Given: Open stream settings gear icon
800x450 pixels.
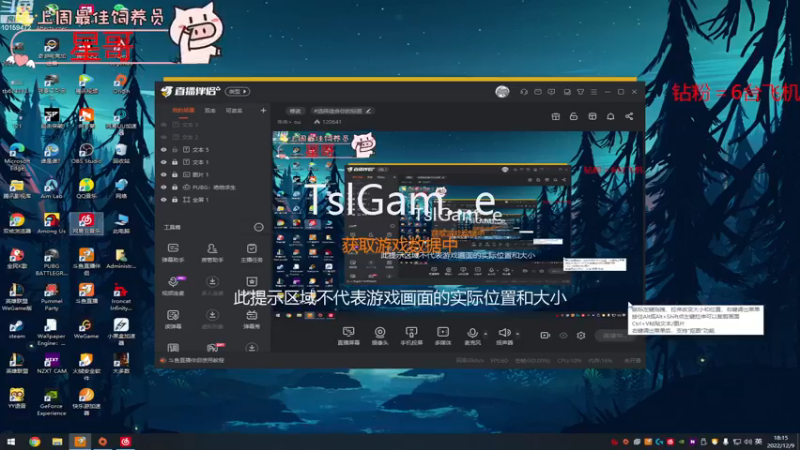Looking at the screenshot, I should 581,335.
